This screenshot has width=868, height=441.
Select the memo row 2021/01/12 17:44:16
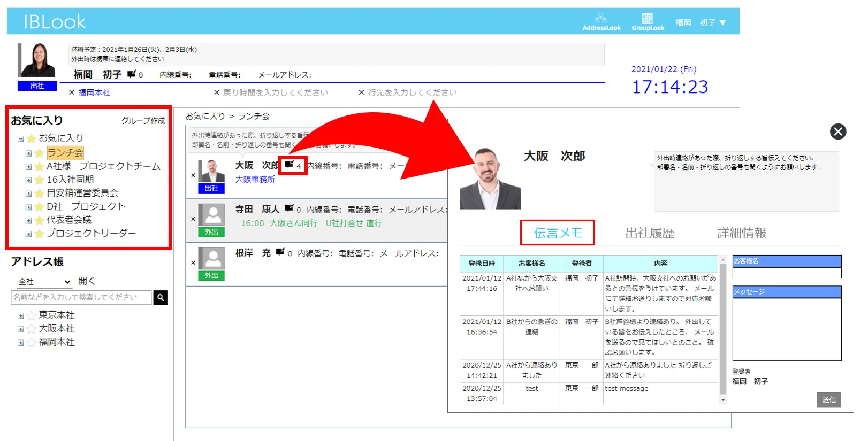pos(589,293)
